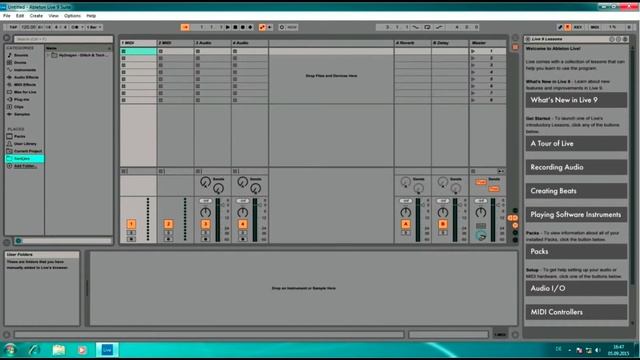The width and height of the screenshot is (640, 360).
Task: Arm track 3 for recording
Action: tap(206, 239)
